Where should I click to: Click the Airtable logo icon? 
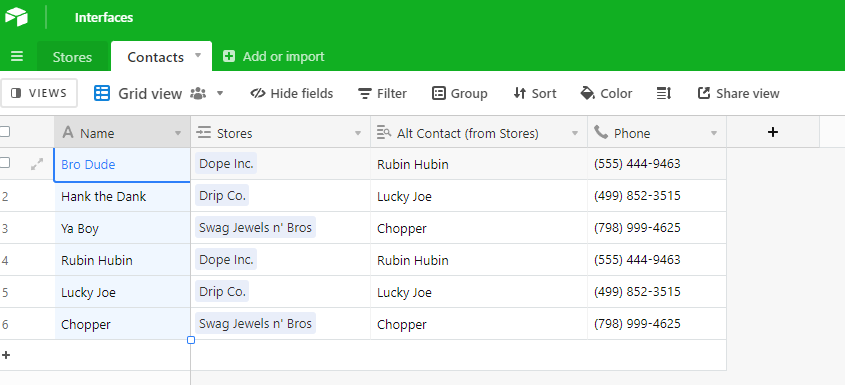pyautogui.click(x=16, y=17)
